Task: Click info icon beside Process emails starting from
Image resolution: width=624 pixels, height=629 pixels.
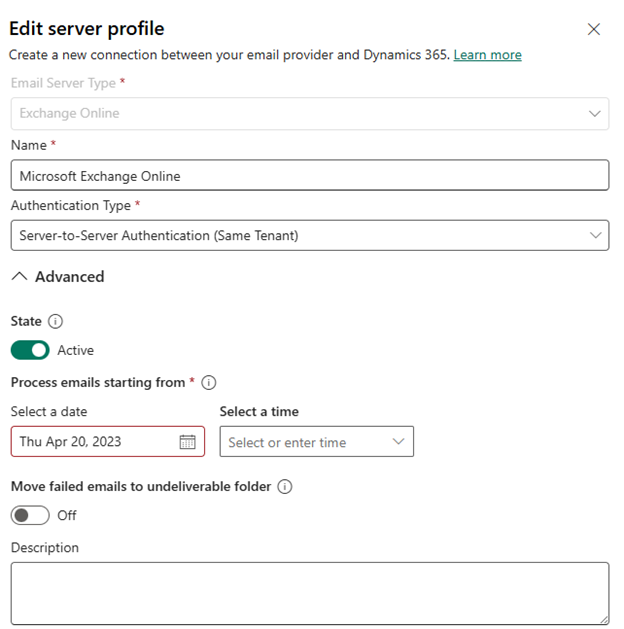Action: (x=209, y=382)
